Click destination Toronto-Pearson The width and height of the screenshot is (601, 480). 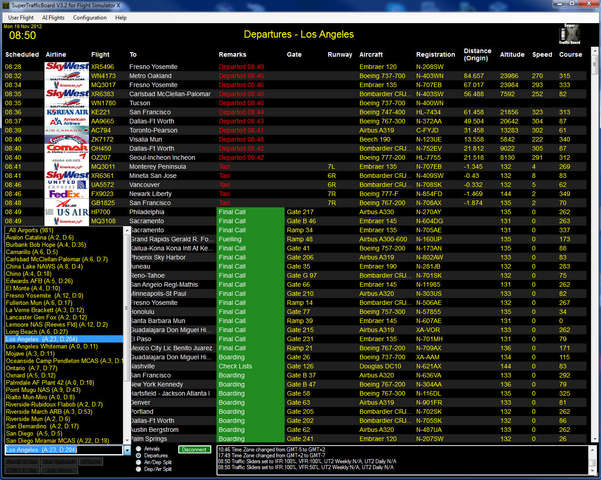coord(153,130)
